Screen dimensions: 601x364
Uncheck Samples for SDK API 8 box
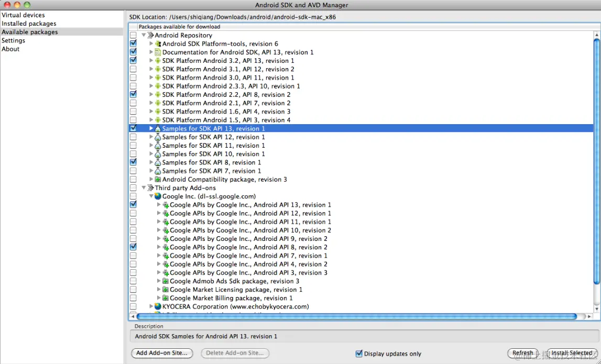[133, 162]
